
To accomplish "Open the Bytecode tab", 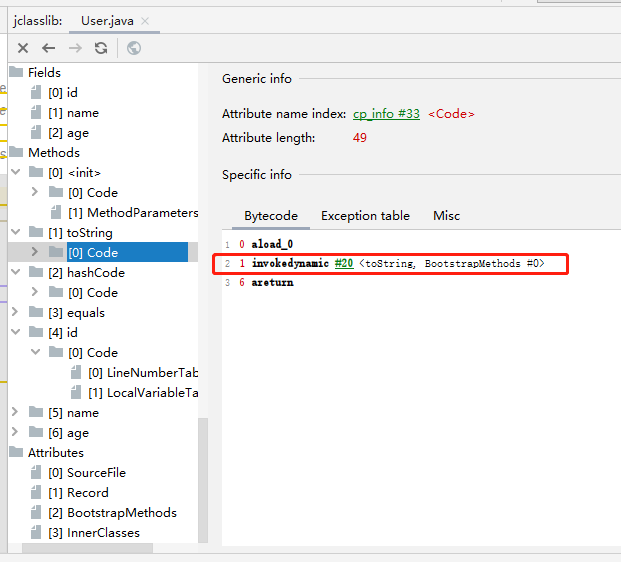I will [x=271, y=216].
